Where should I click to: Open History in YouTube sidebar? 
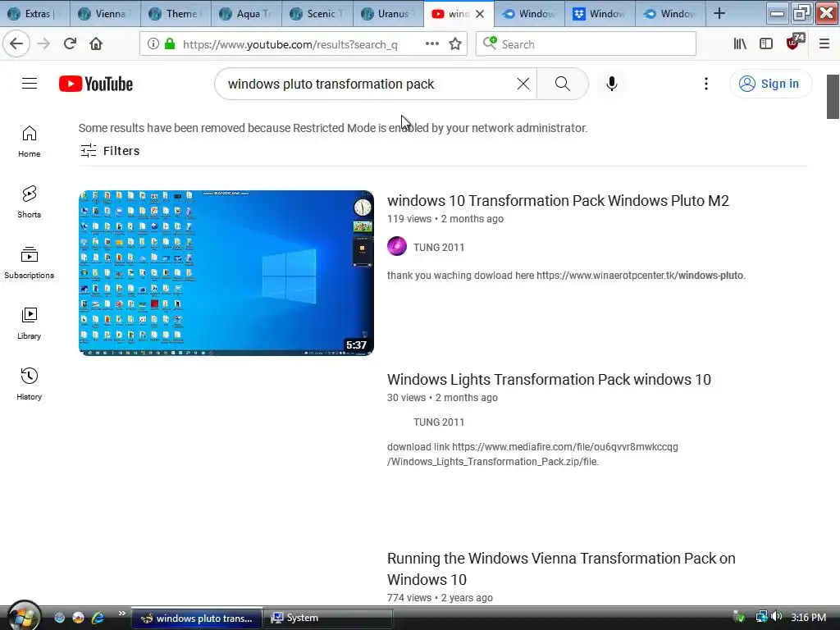(x=30, y=384)
